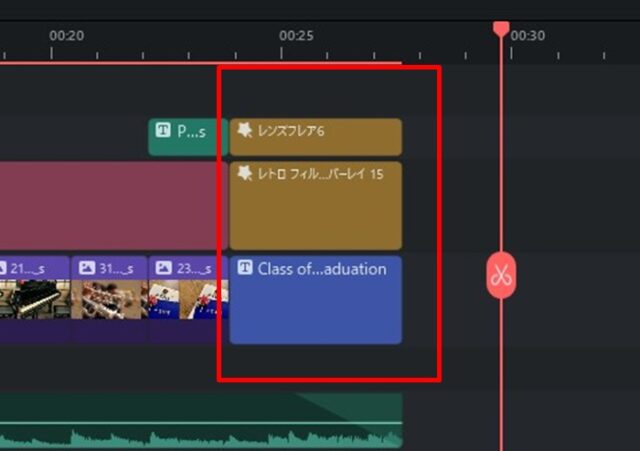Image resolution: width=640 pixels, height=451 pixels.
Task: Click the 23 image clip thumbnail
Action: coord(187,299)
